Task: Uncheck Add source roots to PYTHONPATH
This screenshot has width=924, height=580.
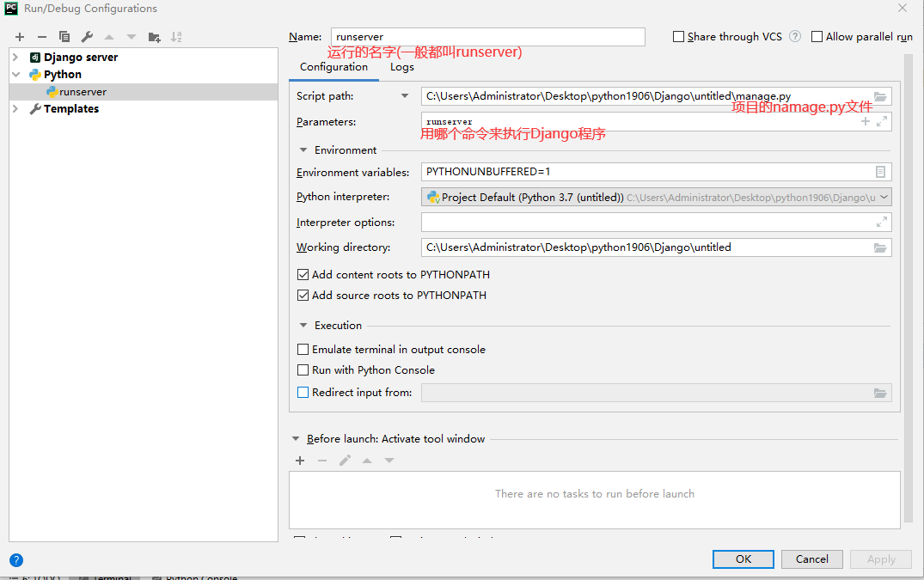Action: tap(303, 295)
